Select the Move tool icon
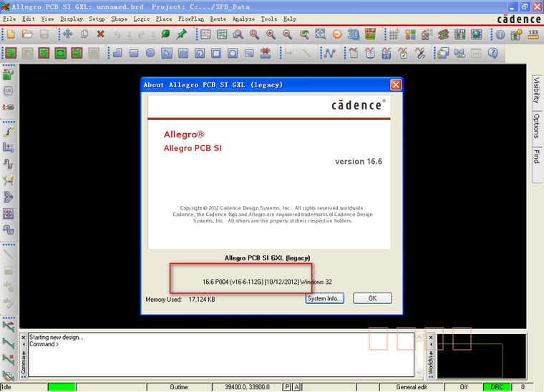Screen dimensions: 544x392 coord(68,34)
